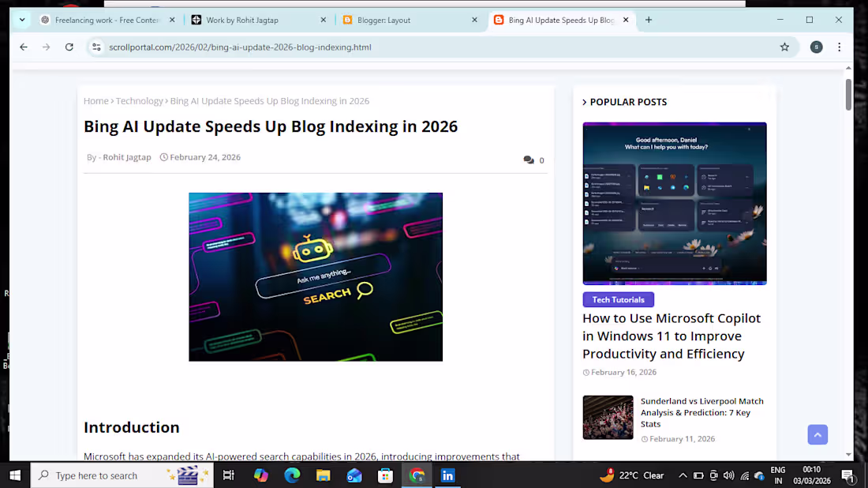
Task: View site information icon in address bar
Action: click(x=96, y=47)
